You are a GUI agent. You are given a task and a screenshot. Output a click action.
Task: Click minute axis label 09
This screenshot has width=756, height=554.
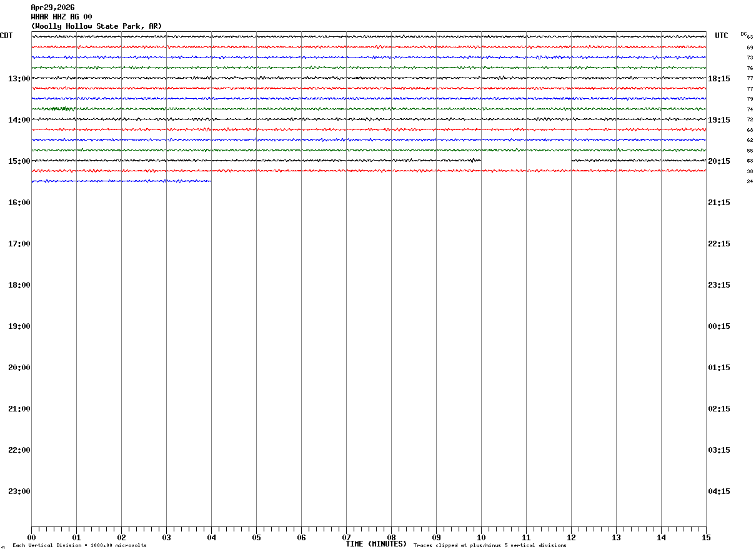(436, 538)
